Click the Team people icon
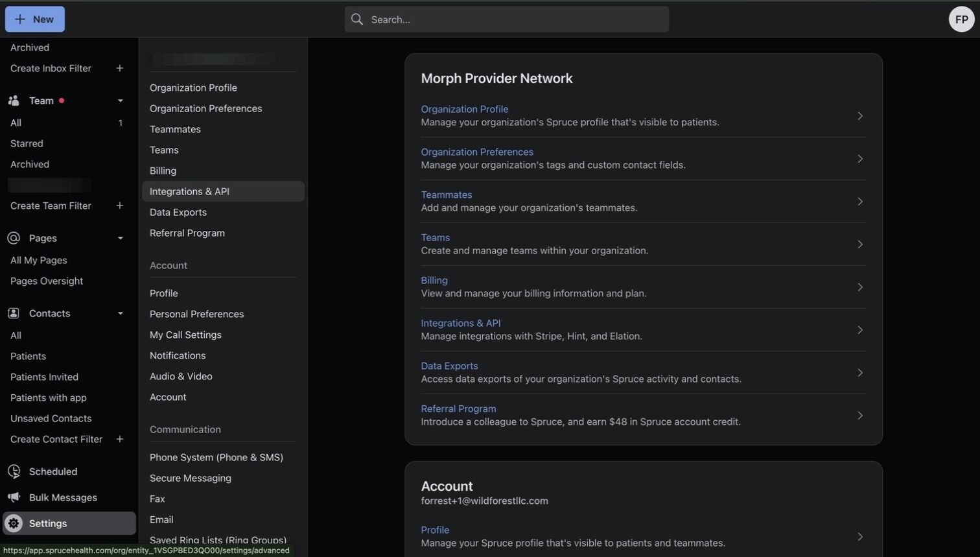 [14, 101]
